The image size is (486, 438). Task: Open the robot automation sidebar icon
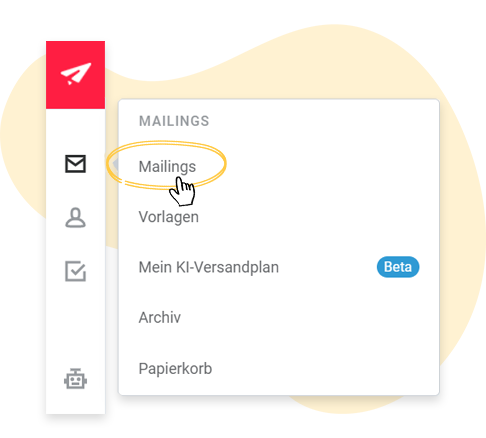75,379
